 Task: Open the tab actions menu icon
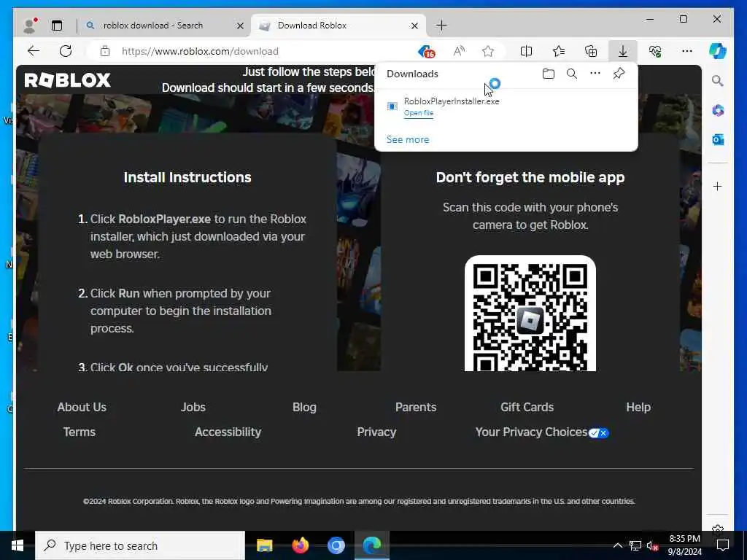(57, 26)
